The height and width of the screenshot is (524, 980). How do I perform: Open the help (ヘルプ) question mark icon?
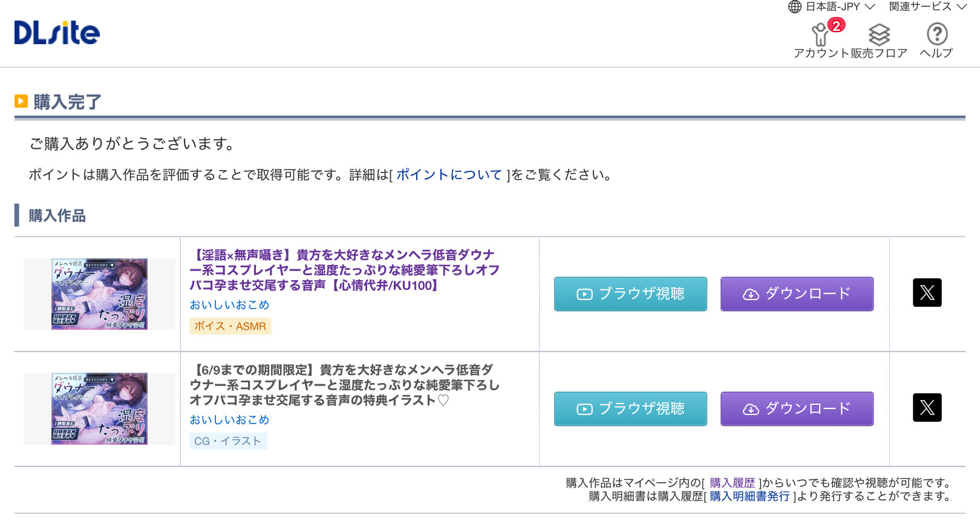click(x=936, y=34)
